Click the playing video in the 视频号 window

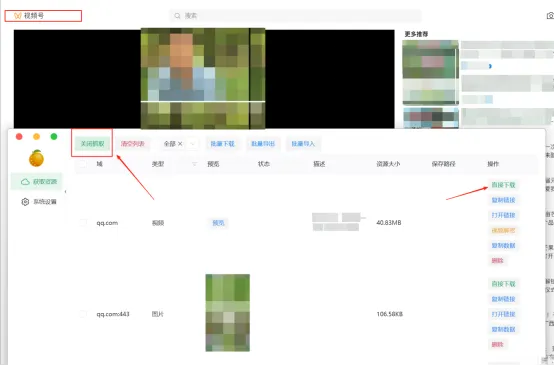[x=203, y=79]
